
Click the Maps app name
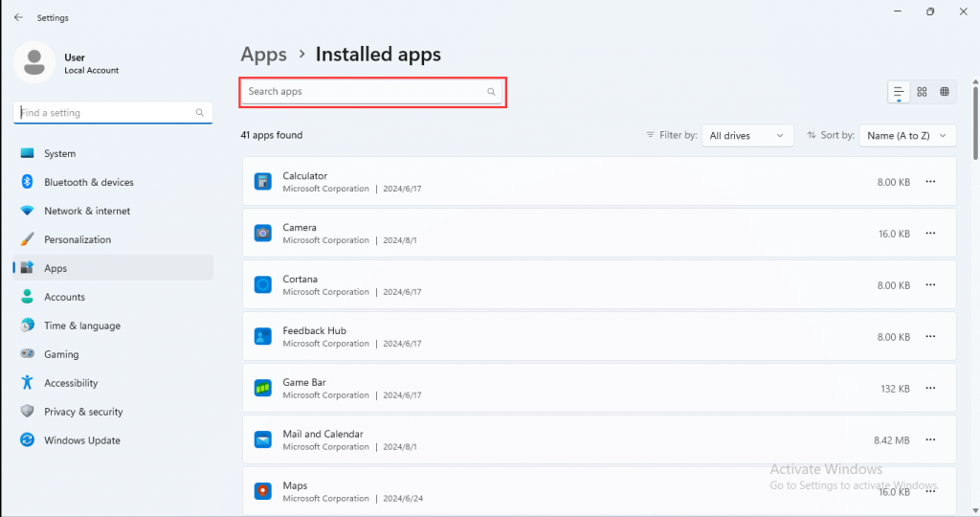click(295, 485)
